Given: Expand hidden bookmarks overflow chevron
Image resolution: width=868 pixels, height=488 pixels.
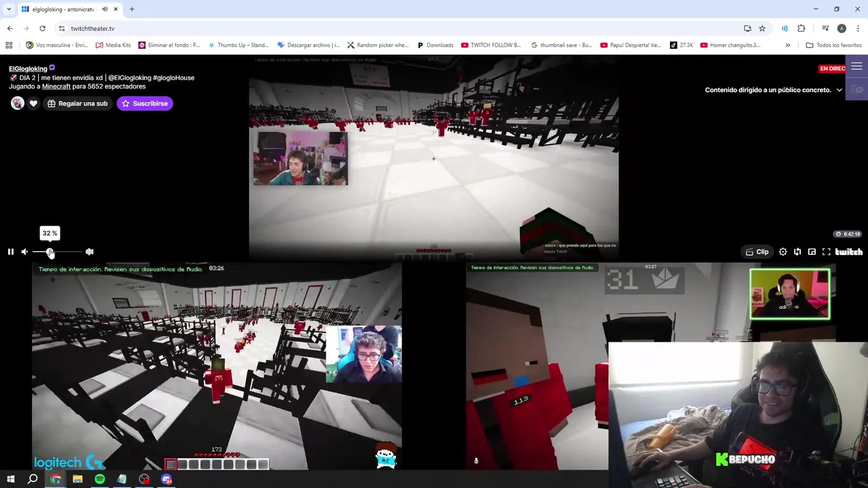Looking at the screenshot, I should [787, 45].
